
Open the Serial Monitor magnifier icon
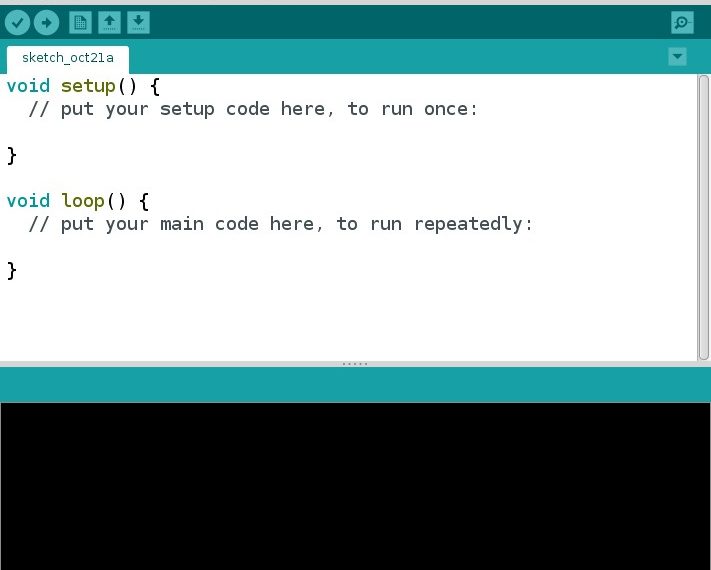coord(682,22)
